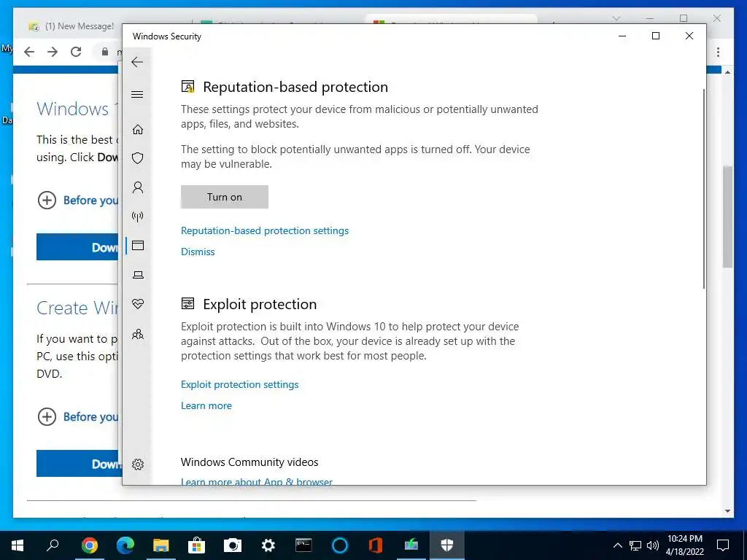Open Firewall & network protection icon
The image size is (747, 560).
pyautogui.click(x=138, y=217)
